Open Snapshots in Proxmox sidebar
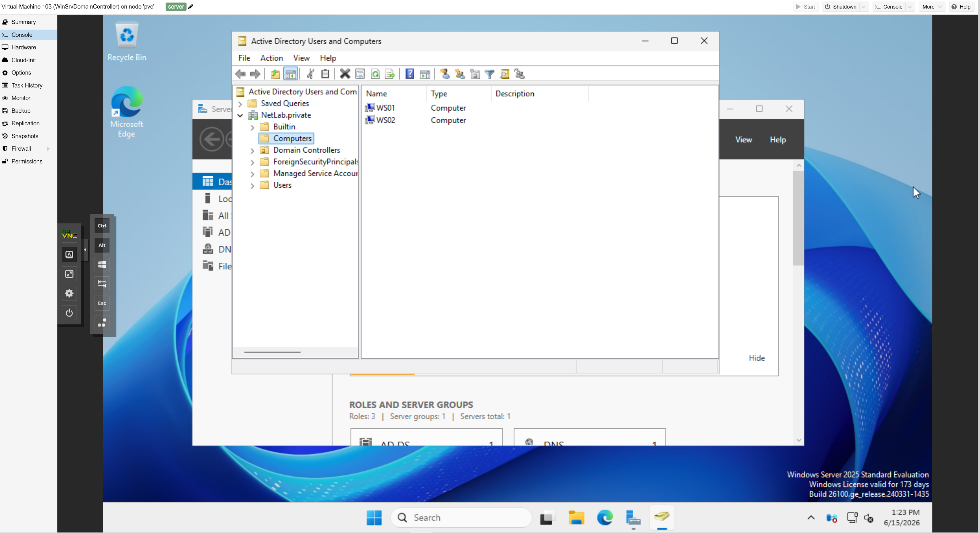Screen dimensions: 980x533 (x=25, y=136)
